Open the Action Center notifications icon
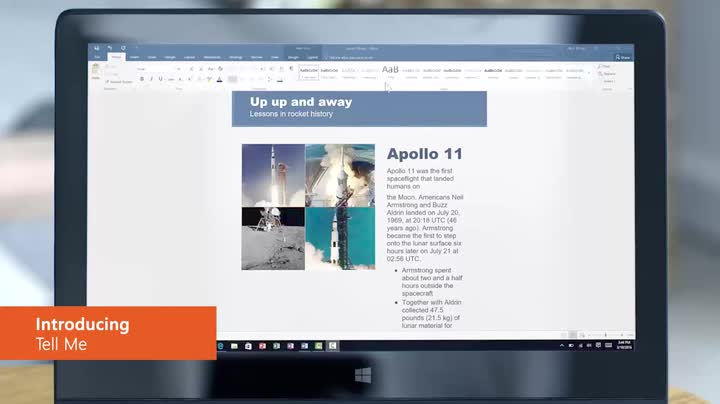Image resolution: width=720 pixels, height=404 pixels. (x=598, y=345)
